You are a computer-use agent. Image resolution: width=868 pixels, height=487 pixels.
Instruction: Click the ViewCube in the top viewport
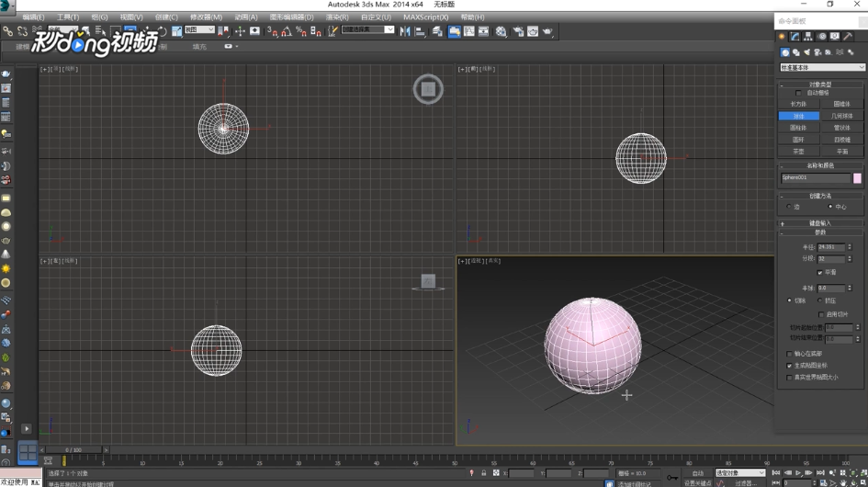coord(428,89)
